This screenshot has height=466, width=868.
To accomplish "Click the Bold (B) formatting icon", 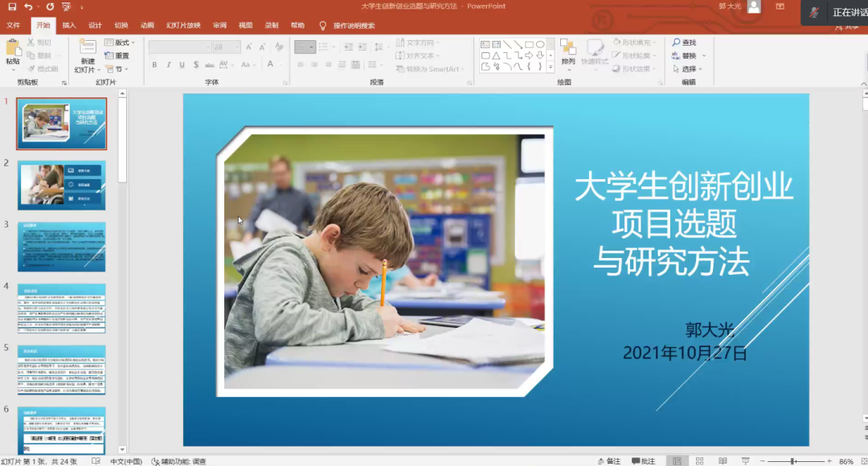I will point(154,65).
